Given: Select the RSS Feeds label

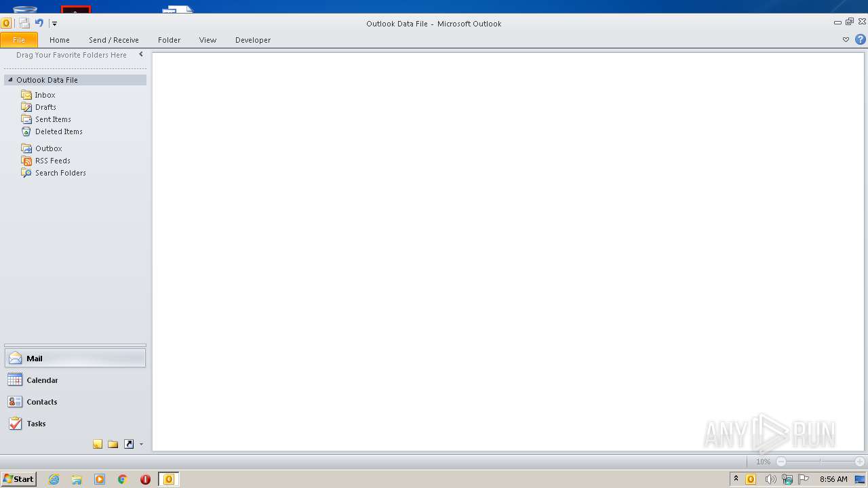Looking at the screenshot, I should coord(53,161).
